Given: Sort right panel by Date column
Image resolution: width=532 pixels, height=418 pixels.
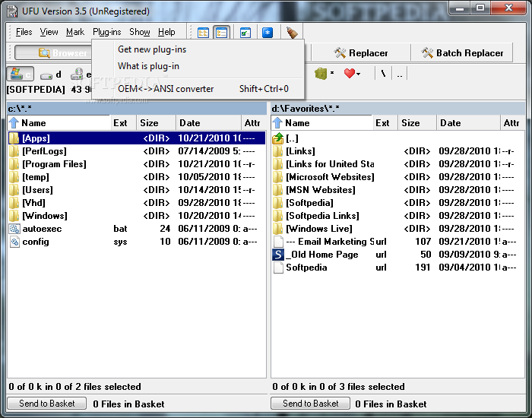Looking at the screenshot, I should (468, 123).
